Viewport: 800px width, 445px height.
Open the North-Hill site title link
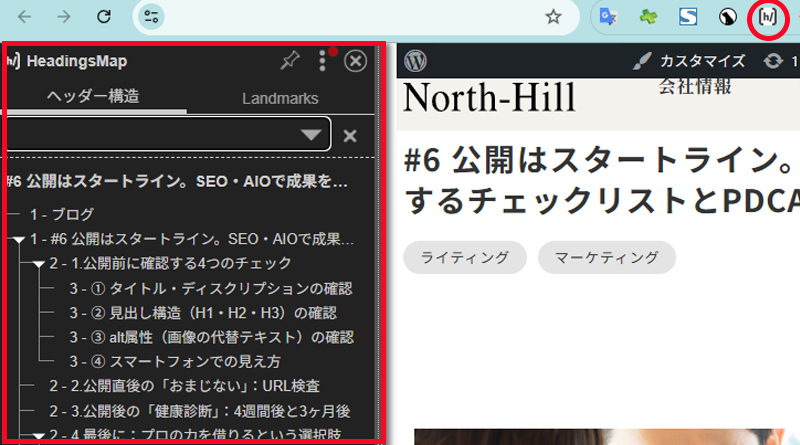[x=489, y=97]
